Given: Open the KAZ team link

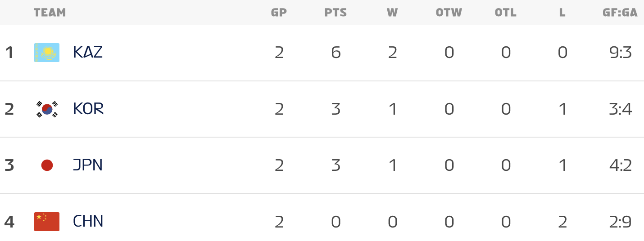Looking at the screenshot, I should (88, 53).
